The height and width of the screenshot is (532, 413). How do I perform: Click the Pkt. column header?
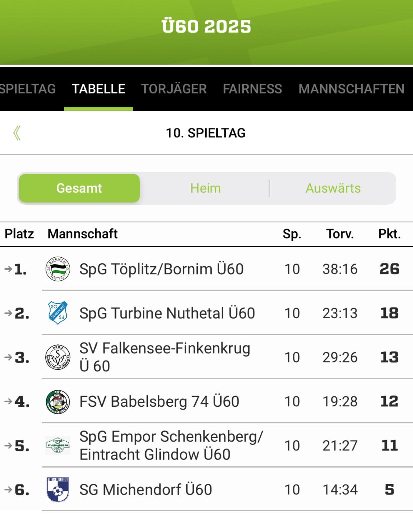(x=389, y=234)
